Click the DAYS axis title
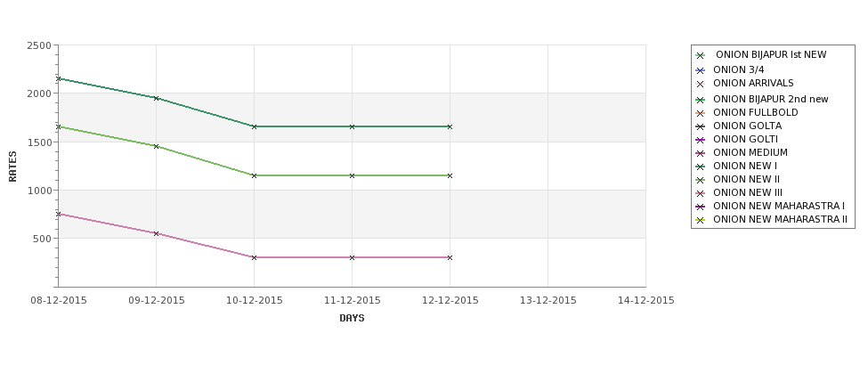868x382 pixels. [x=352, y=319]
